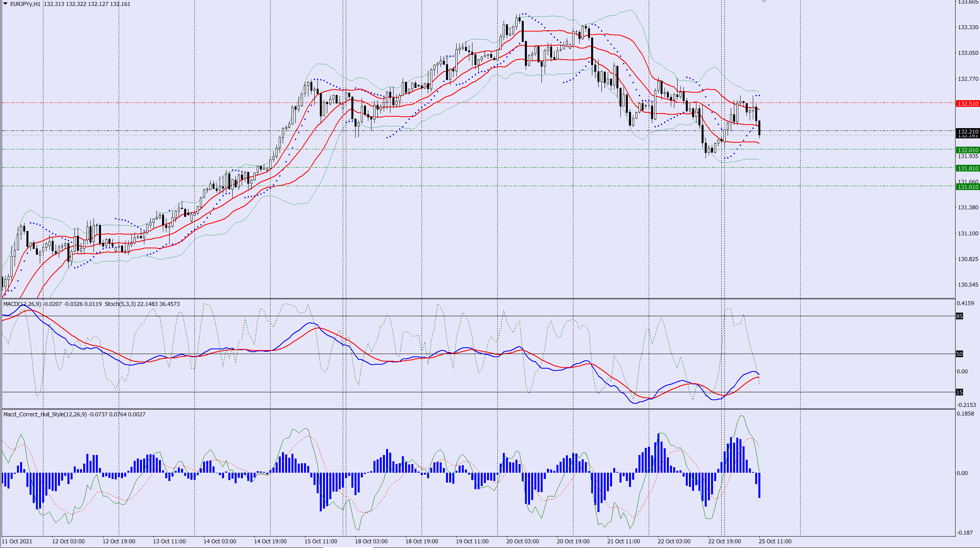
Task: Click the 20 Oct 03:00 time axis label
Action: click(x=523, y=541)
